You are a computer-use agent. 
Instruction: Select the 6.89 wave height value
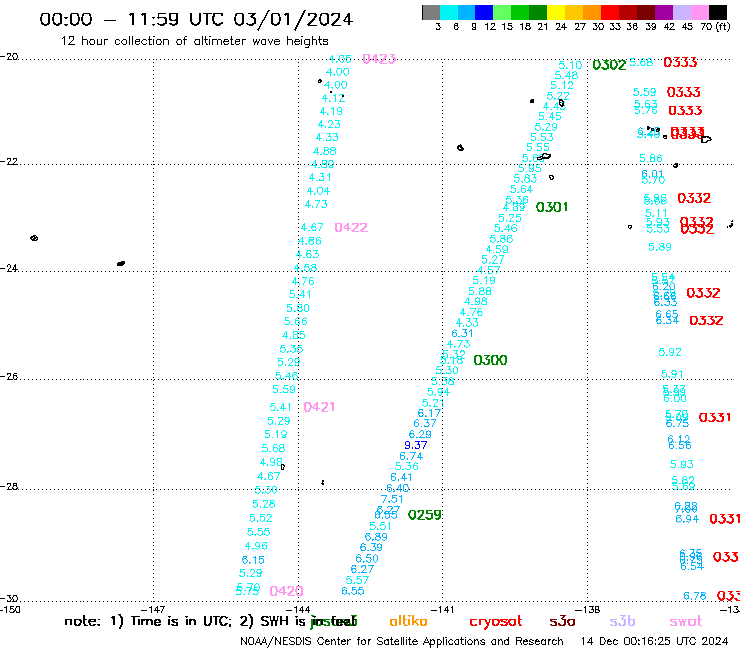[376, 537]
